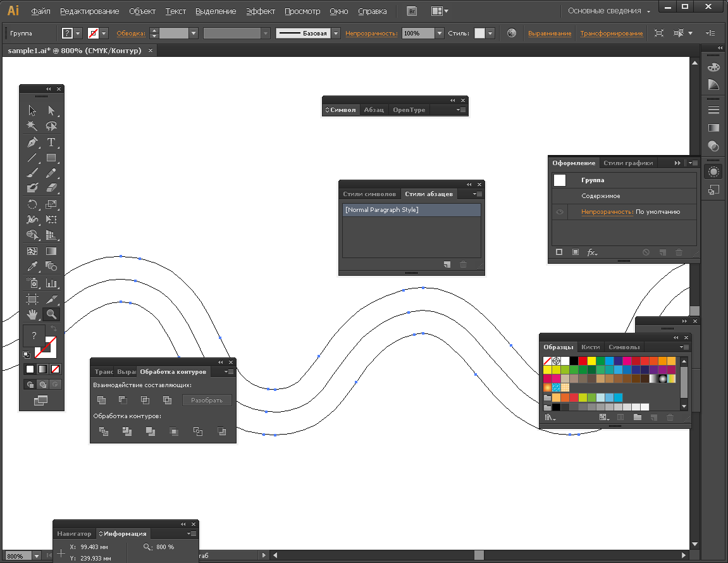This screenshot has height=563, width=728.
Task: Open Основные сведения workspace switcher
Action: coord(608,11)
